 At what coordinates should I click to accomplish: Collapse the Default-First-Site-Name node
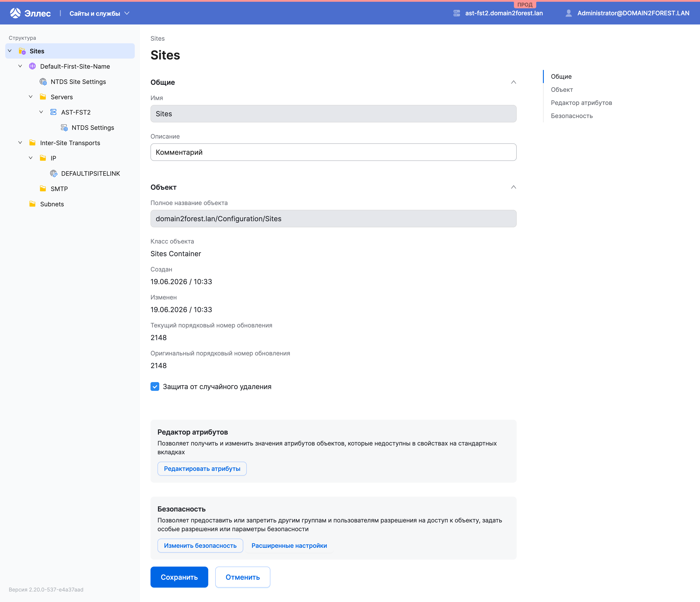point(20,66)
